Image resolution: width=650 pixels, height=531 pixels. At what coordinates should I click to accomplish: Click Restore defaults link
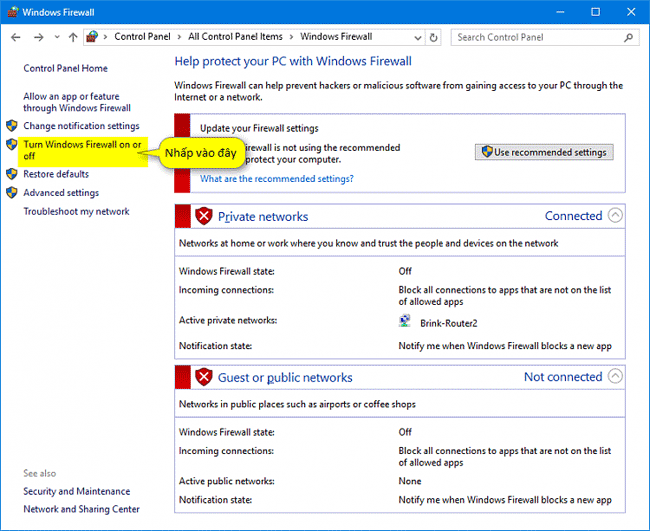click(56, 174)
